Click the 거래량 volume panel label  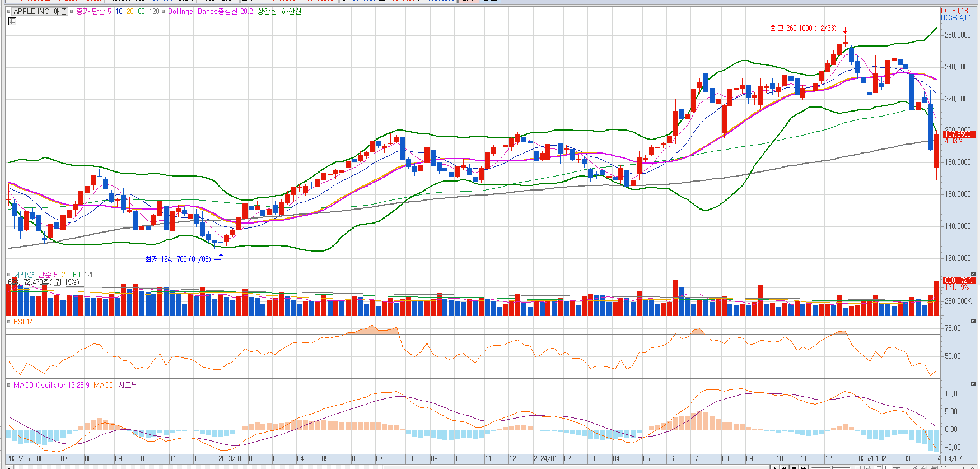coord(24,275)
